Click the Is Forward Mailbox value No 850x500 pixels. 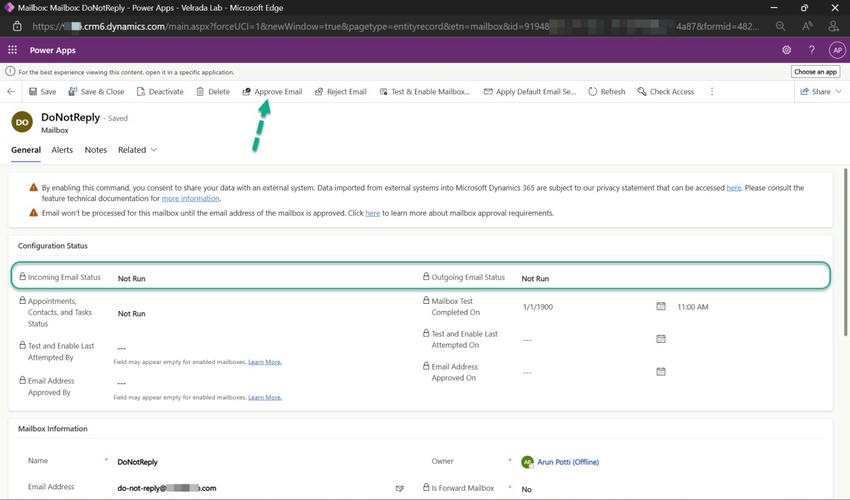click(x=526, y=489)
